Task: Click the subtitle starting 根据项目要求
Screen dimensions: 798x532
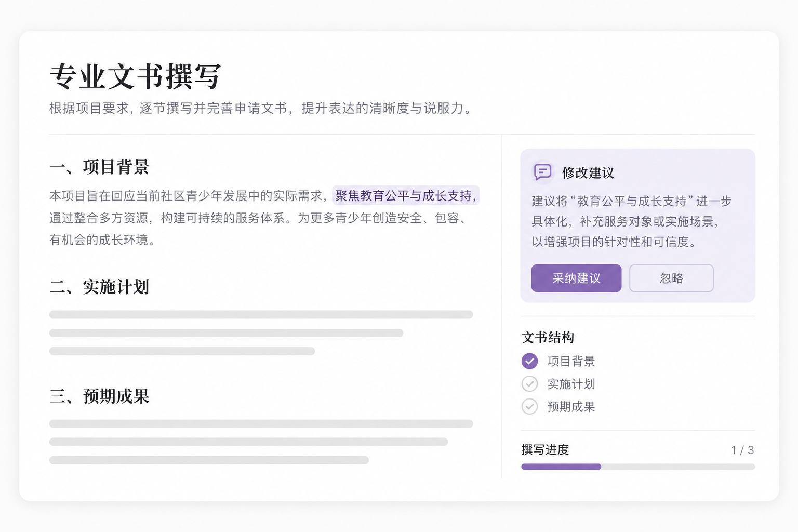Action: click(261, 108)
